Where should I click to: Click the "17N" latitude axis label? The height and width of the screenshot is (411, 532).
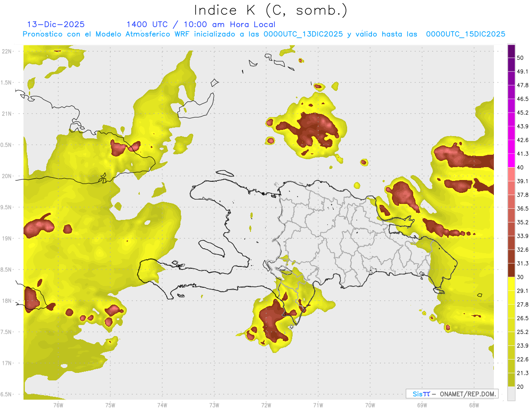tap(7, 364)
